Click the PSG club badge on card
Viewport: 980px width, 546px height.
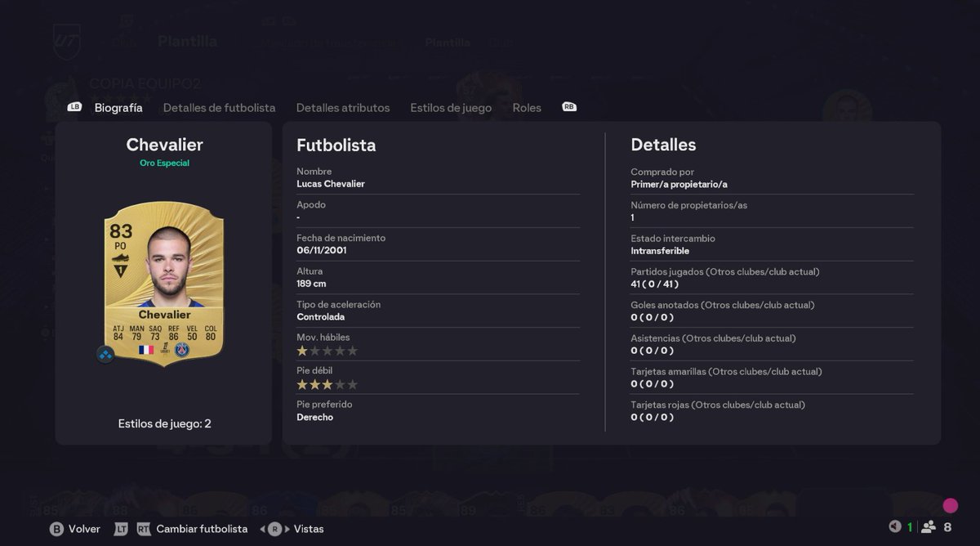pyautogui.click(x=181, y=350)
